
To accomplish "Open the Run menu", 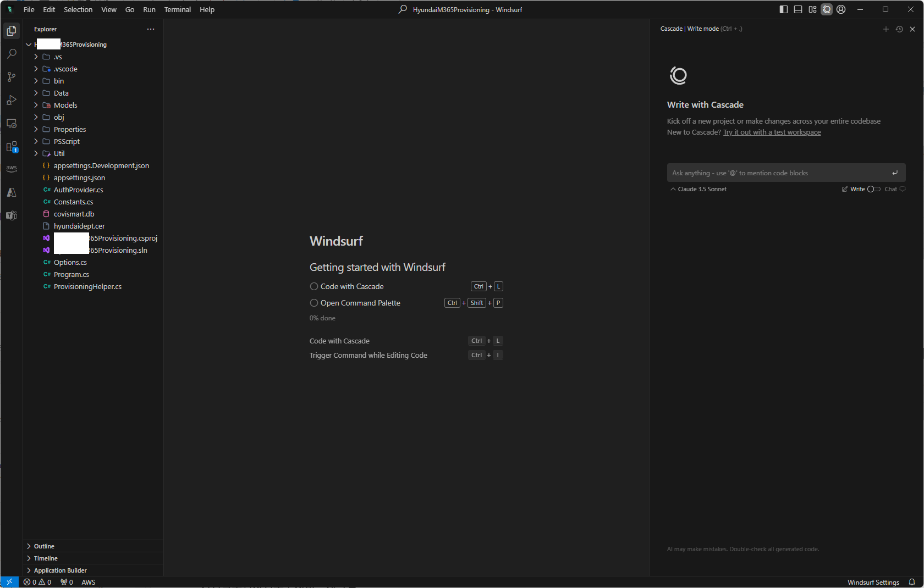I will tap(149, 9).
